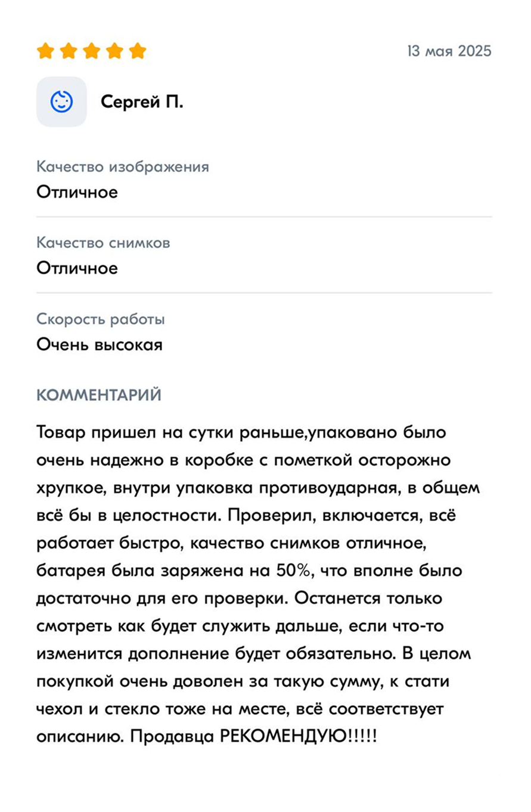Click the first rating star
Viewport: 531px width, 812px height.
pyautogui.click(x=45, y=51)
